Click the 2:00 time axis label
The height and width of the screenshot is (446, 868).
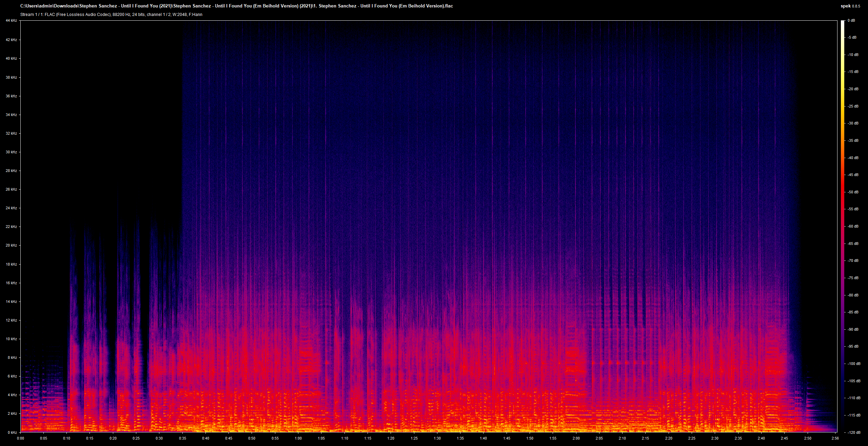coord(576,438)
